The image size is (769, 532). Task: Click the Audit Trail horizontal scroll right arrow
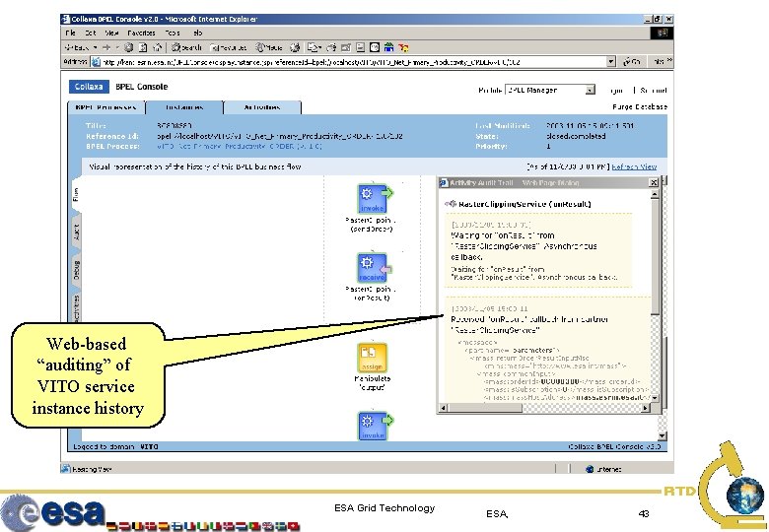646,408
